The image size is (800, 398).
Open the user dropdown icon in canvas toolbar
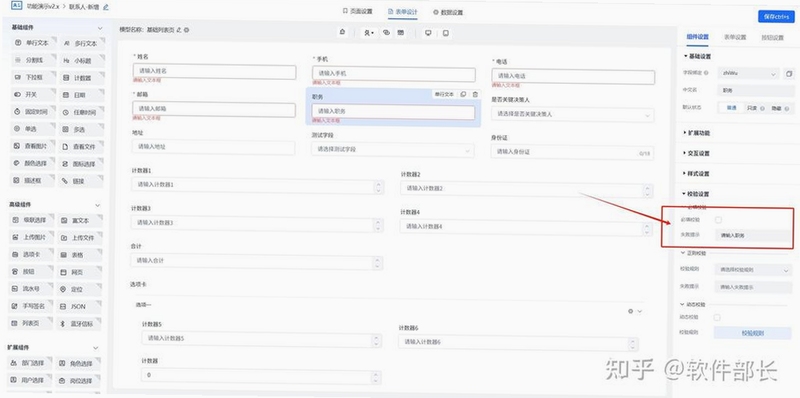coord(368,33)
